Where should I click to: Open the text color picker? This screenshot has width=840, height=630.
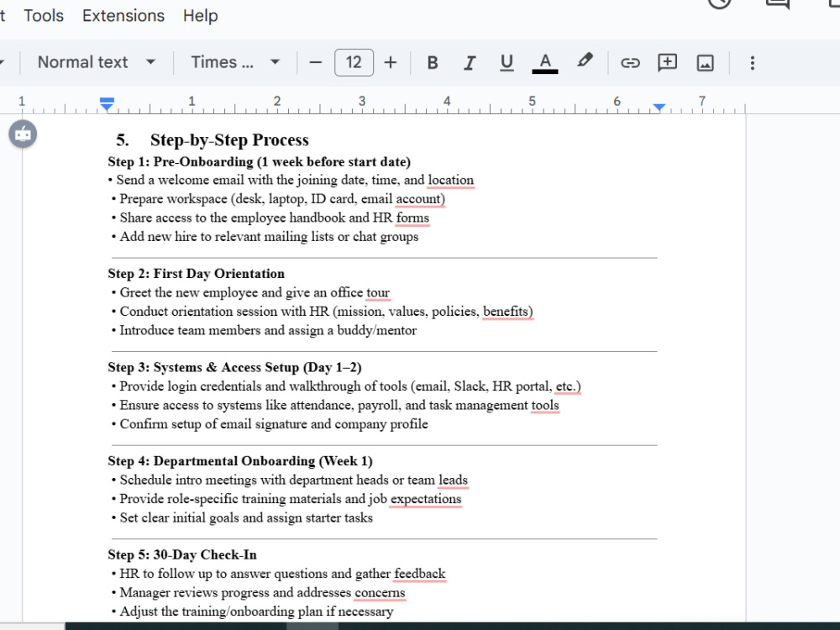coord(545,63)
